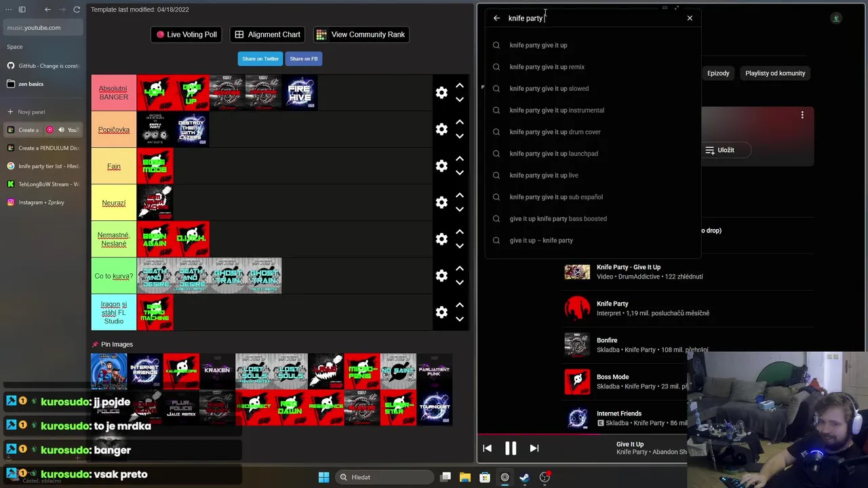Open settings gear for Nemastné, Neslané tier
868x488 pixels.
pyautogui.click(x=441, y=239)
